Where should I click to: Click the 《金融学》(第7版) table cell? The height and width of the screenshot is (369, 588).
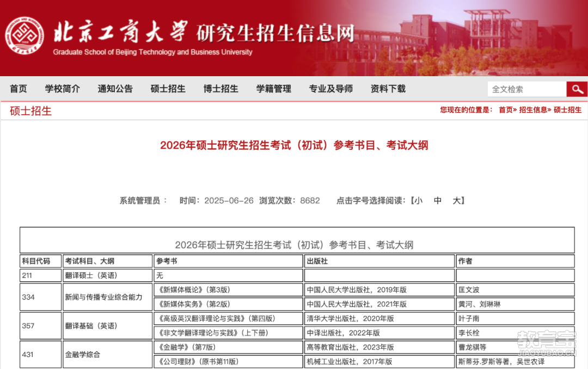(228, 347)
